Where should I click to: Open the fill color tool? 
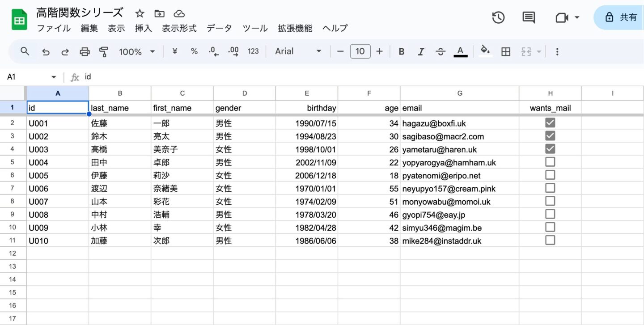tap(485, 51)
